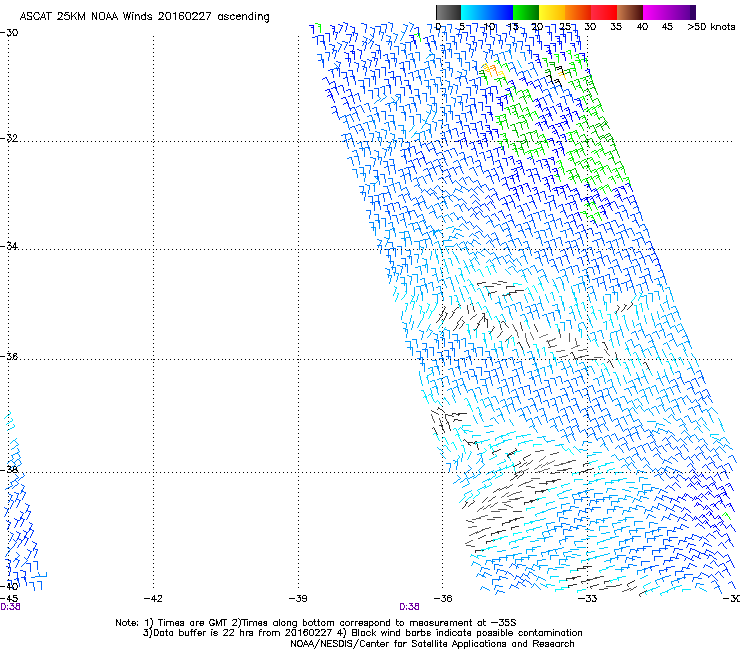Click the gray 0-5 knots legend swatch

(x=448, y=12)
